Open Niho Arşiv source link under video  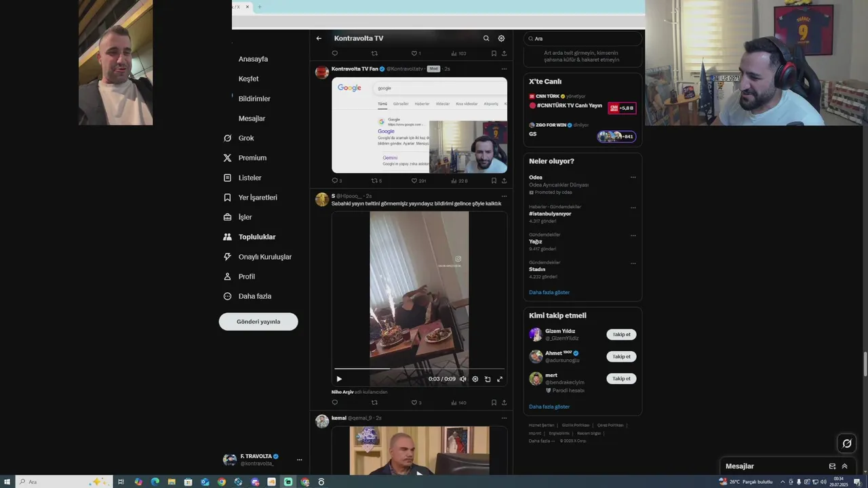(342, 392)
